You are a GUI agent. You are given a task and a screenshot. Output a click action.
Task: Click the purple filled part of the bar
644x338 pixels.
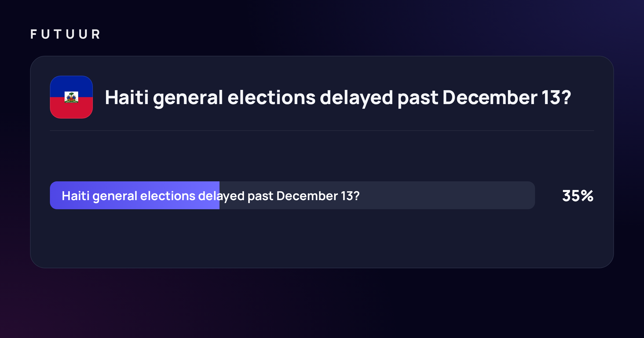[x=135, y=195]
